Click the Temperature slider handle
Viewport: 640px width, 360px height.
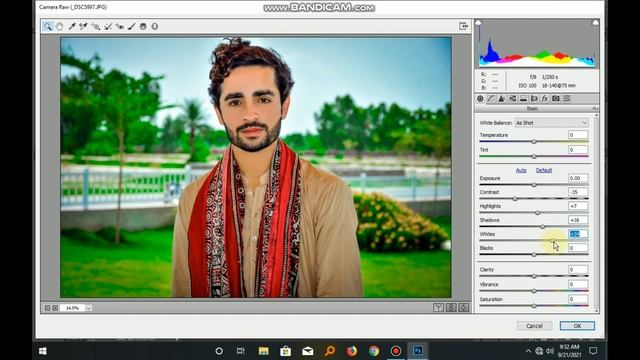pos(534,142)
